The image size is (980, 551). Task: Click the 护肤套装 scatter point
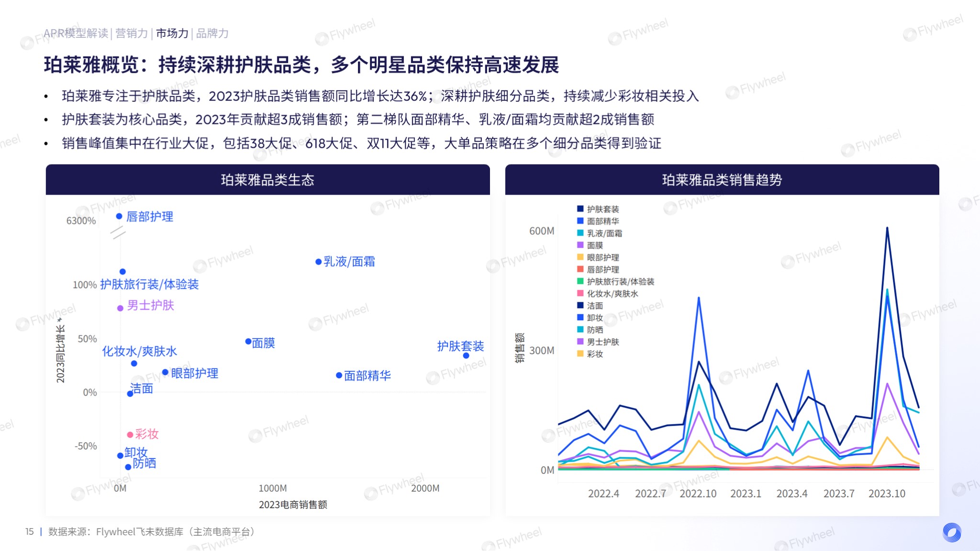pos(466,355)
